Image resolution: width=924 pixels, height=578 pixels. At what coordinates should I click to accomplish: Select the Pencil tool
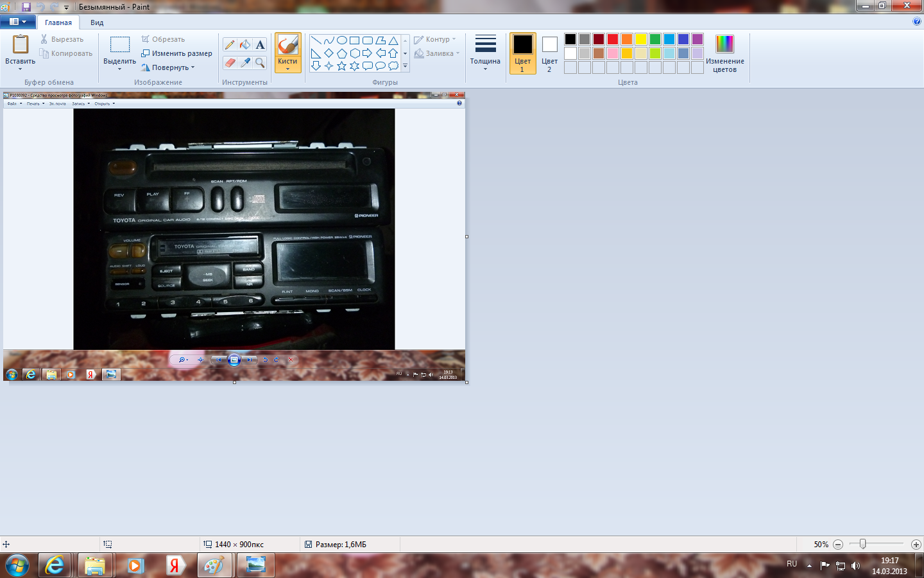(230, 45)
